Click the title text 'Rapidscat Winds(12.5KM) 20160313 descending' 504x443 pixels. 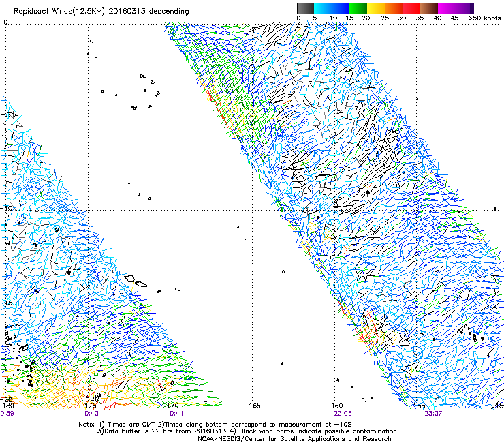[x=101, y=11]
